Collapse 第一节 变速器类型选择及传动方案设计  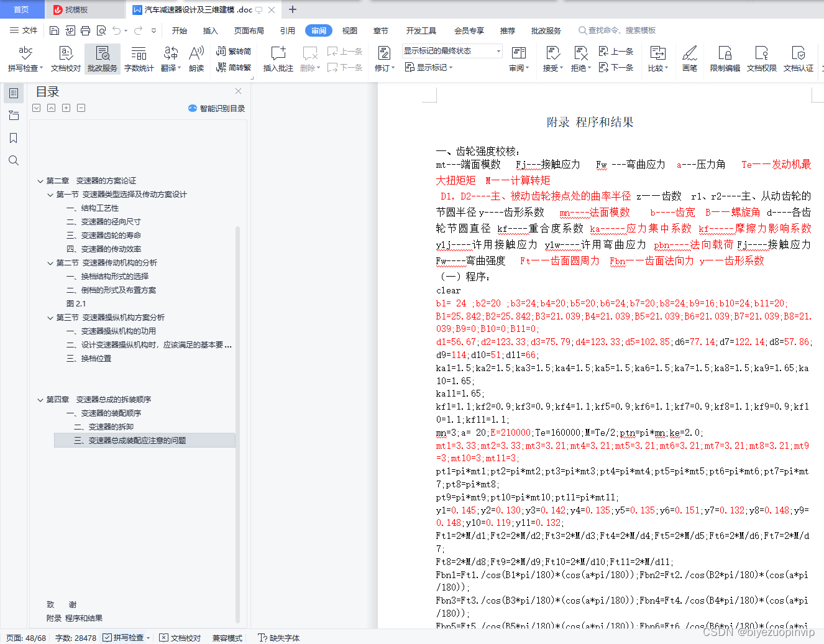[50, 195]
